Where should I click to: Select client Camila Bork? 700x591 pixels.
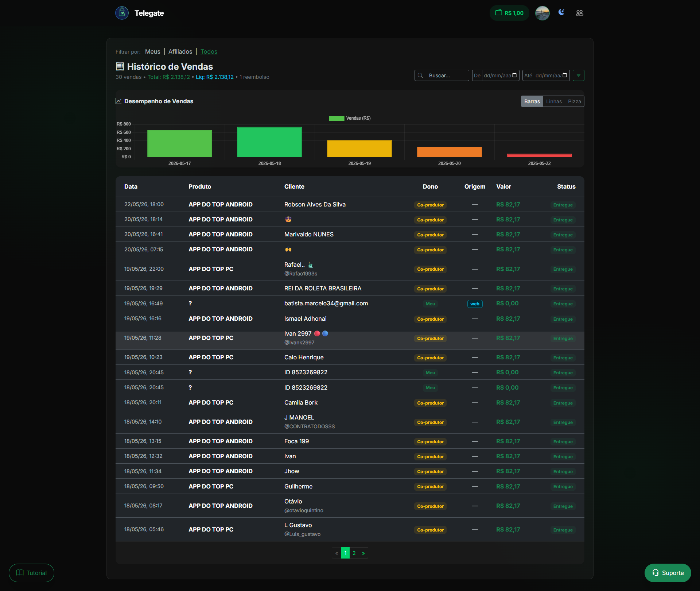(x=301, y=402)
